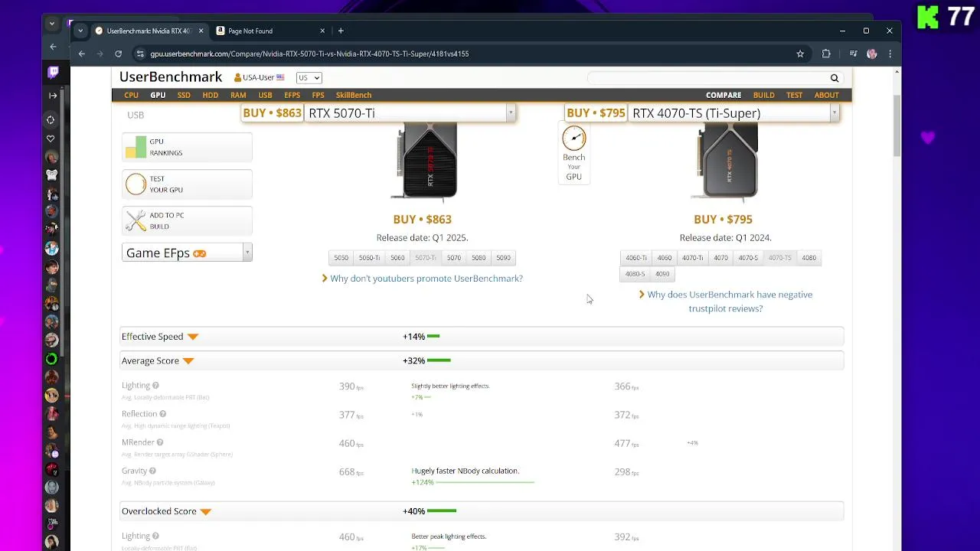Image resolution: width=980 pixels, height=551 pixels.
Task: Click the help icon next to Lighting
Action: tap(155, 386)
